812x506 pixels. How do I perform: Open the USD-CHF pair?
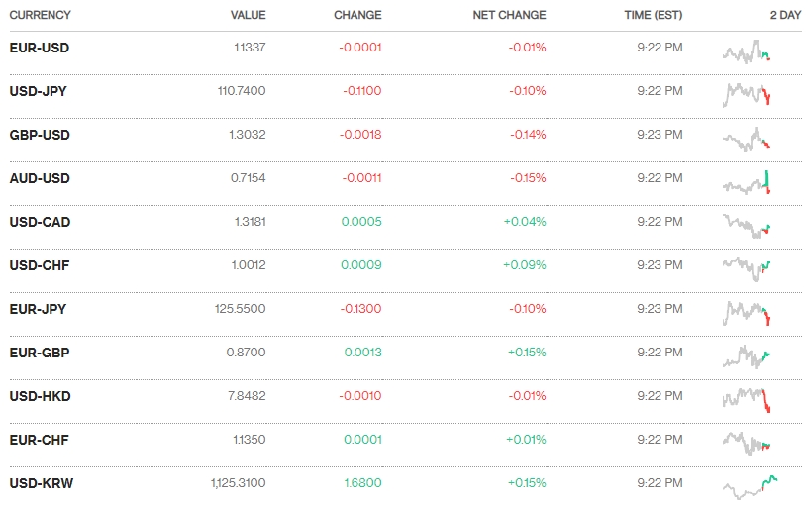tap(39, 265)
